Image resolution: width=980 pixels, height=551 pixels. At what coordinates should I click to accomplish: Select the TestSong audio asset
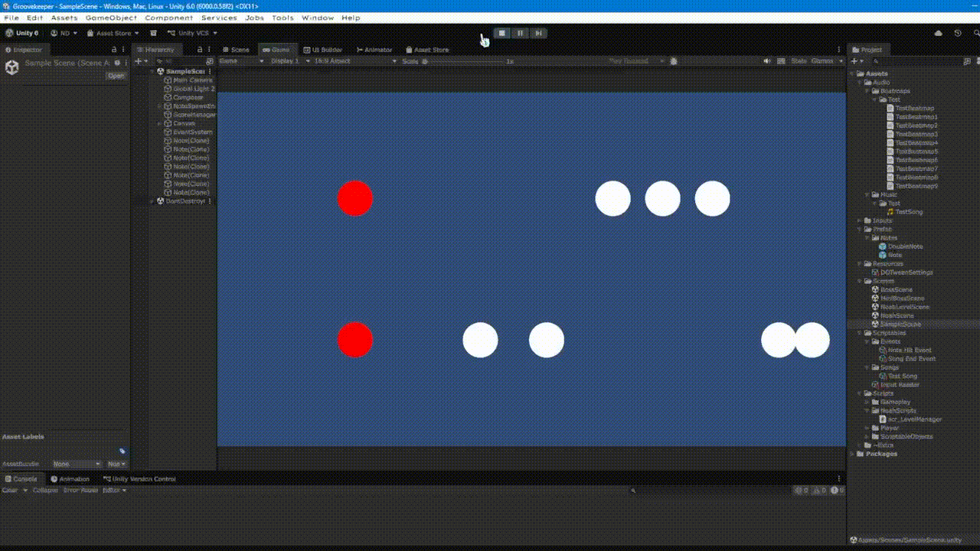[x=908, y=212]
